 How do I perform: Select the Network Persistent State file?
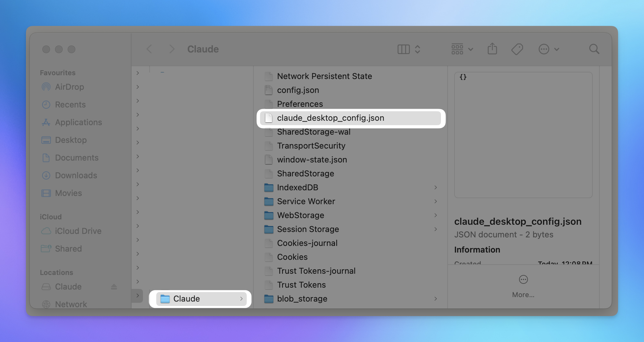coord(350,76)
